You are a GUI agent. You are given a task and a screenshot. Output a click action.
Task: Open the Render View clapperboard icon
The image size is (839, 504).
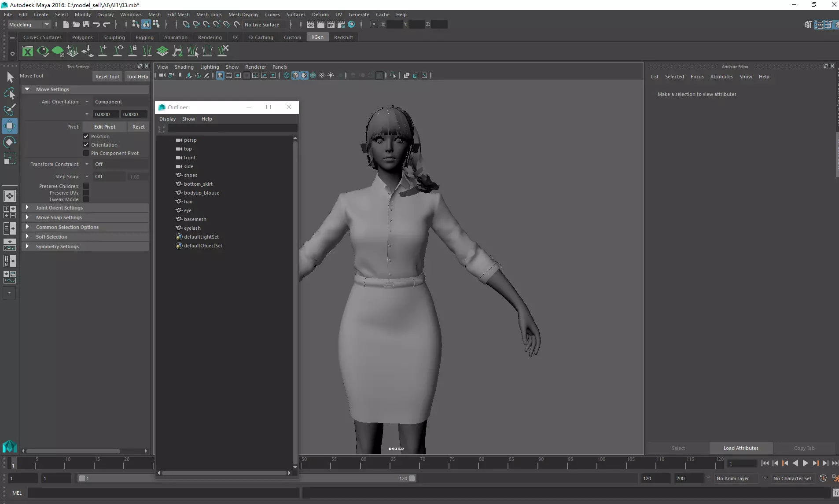tap(311, 24)
